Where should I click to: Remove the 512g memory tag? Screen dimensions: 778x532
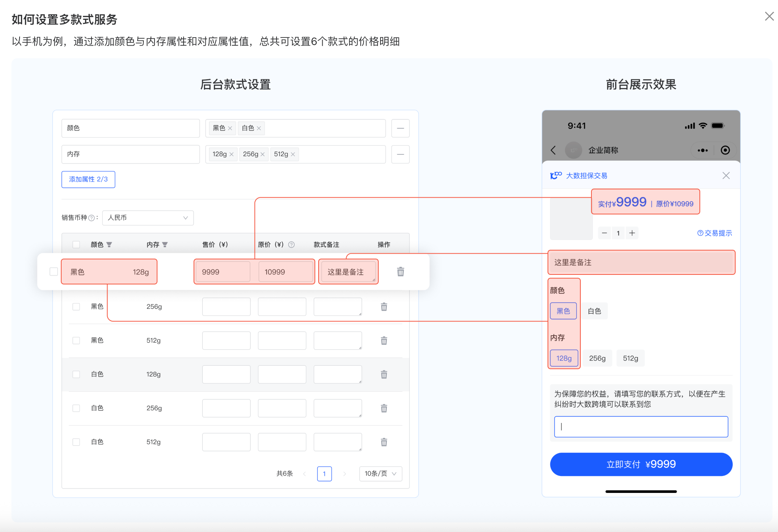[x=293, y=154]
